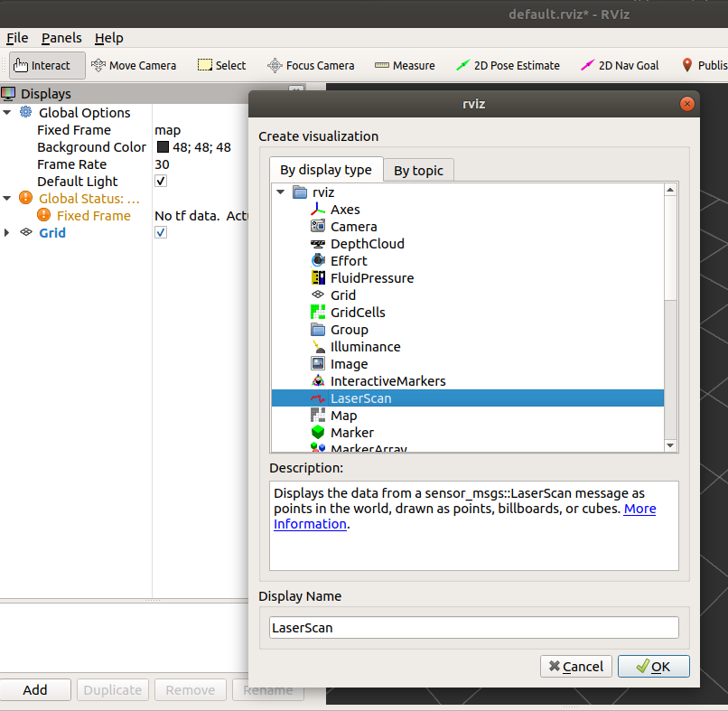Select the Effort visualization type
Screen dimensions: 728x711
tap(349, 261)
